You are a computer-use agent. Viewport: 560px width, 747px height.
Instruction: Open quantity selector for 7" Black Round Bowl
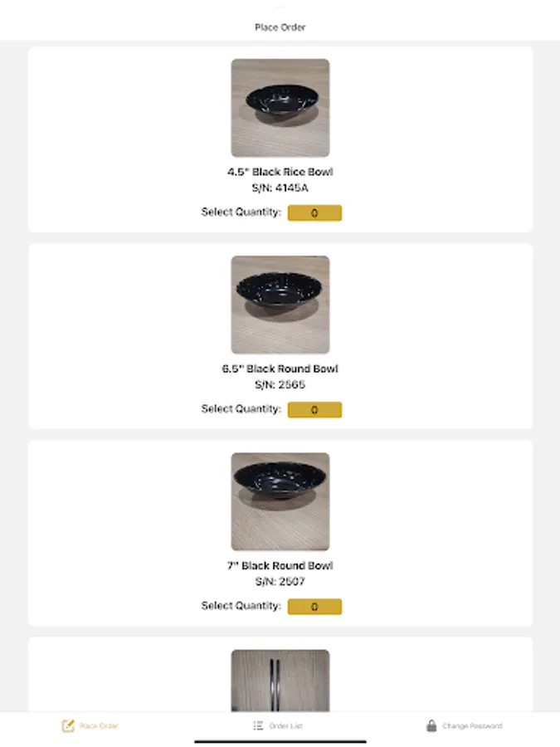314,607
